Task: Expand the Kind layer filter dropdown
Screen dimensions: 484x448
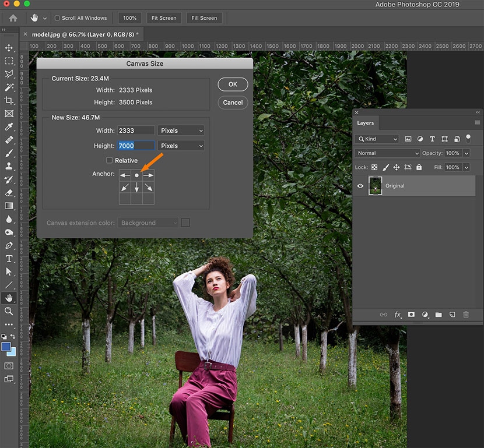Action: pos(377,139)
